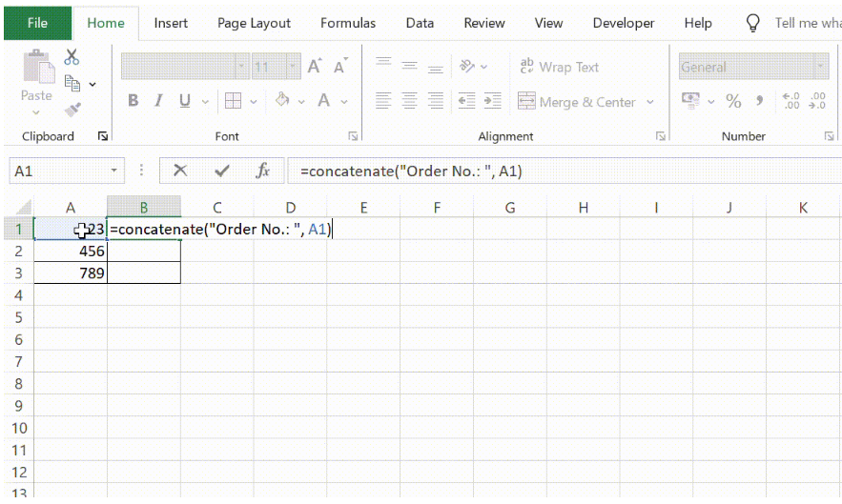
Task: Open the font name dropdown
Action: click(x=241, y=67)
